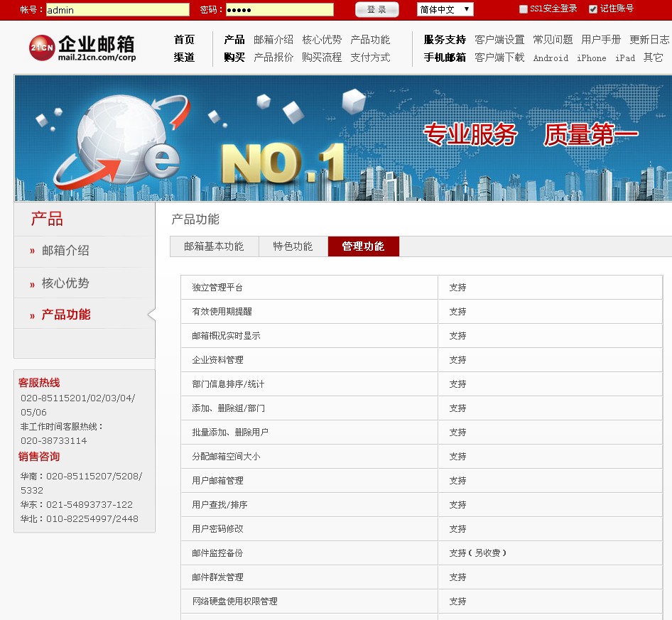The height and width of the screenshot is (620, 672).
Task: Open the iPad client link
Action: pyautogui.click(x=625, y=58)
